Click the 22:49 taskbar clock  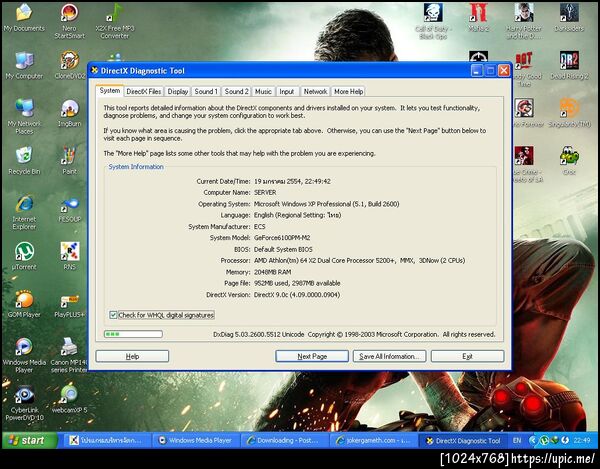point(581,440)
